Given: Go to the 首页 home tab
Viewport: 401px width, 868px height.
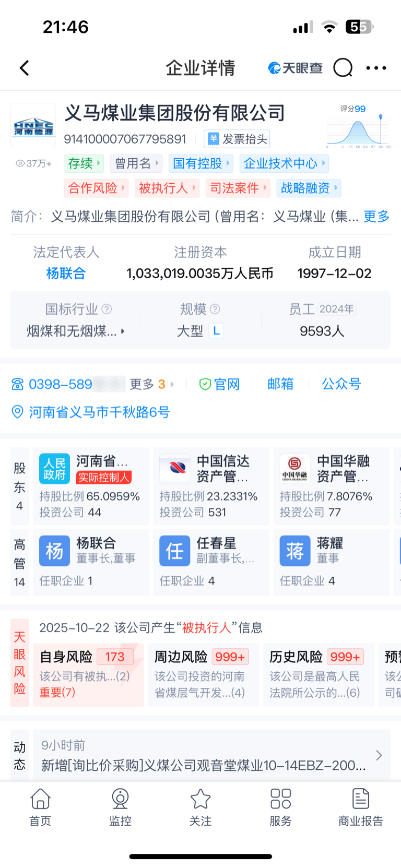Looking at the screenshot, I should pos(40,807).
